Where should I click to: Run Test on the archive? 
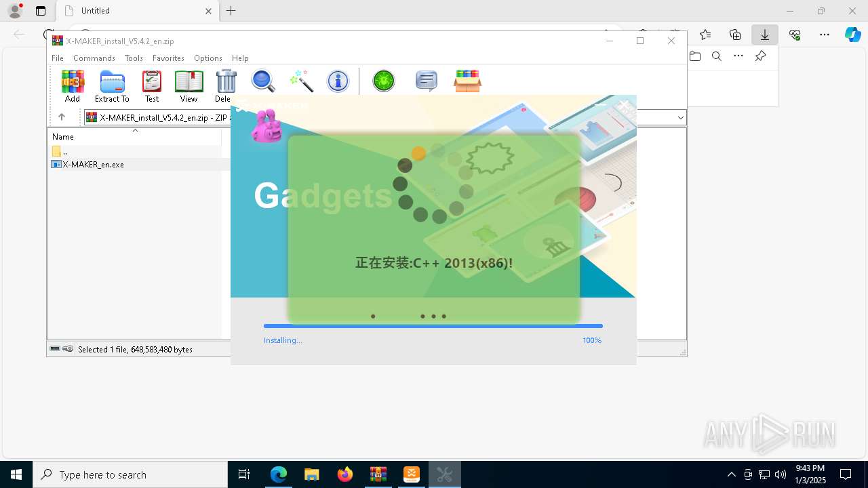pyautogui.click(x=152, y=86)
